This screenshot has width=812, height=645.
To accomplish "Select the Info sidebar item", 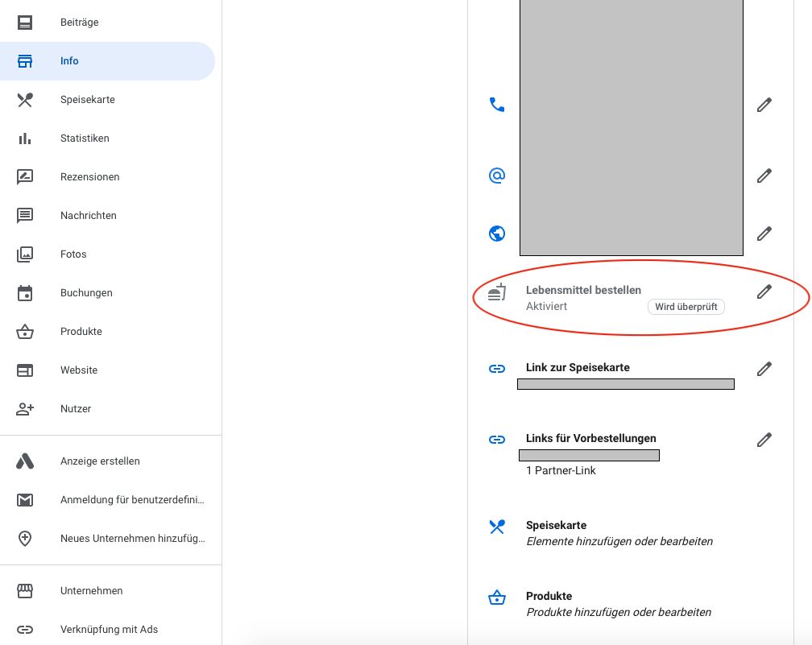I will pyautogui.click(x=69, y=61).
